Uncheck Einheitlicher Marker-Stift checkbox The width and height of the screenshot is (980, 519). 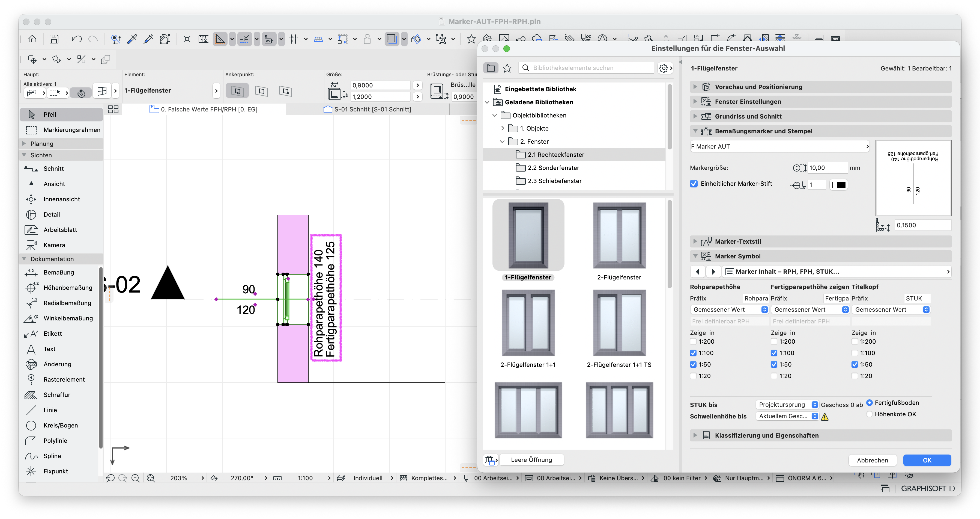(x=694, y=184)
